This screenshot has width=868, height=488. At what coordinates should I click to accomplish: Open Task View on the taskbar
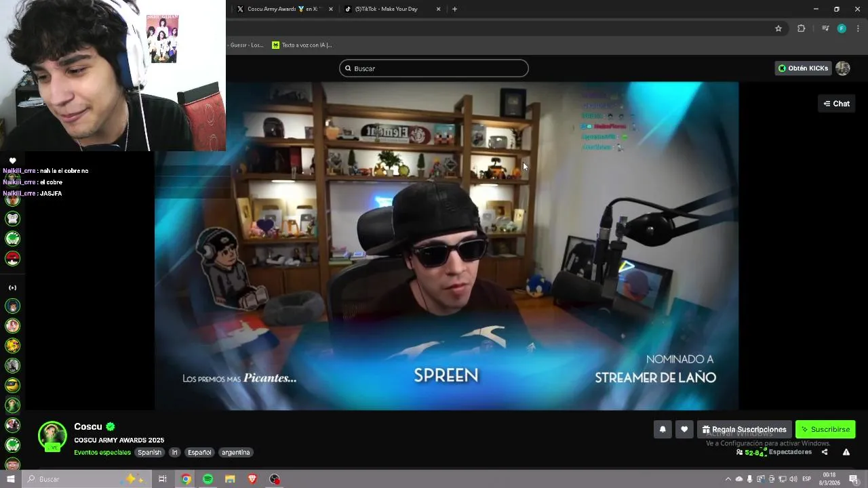(x=163, y=479)
